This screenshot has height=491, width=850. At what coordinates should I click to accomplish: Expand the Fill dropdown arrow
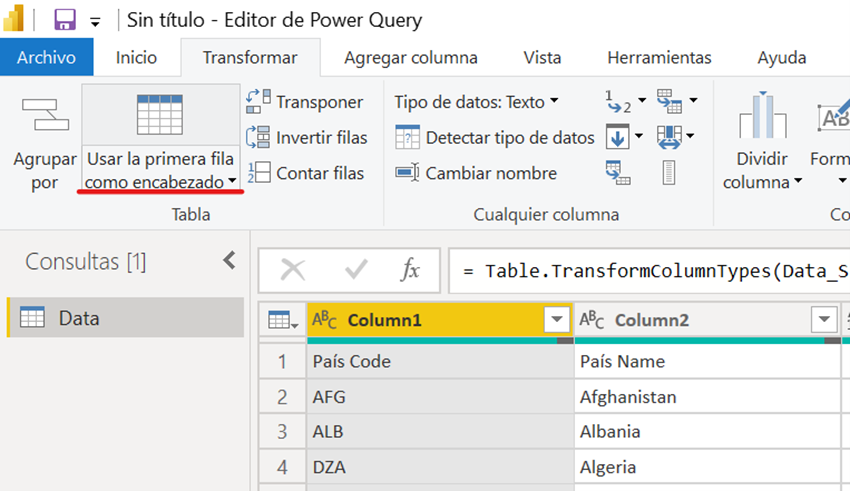tap(639, 136)
